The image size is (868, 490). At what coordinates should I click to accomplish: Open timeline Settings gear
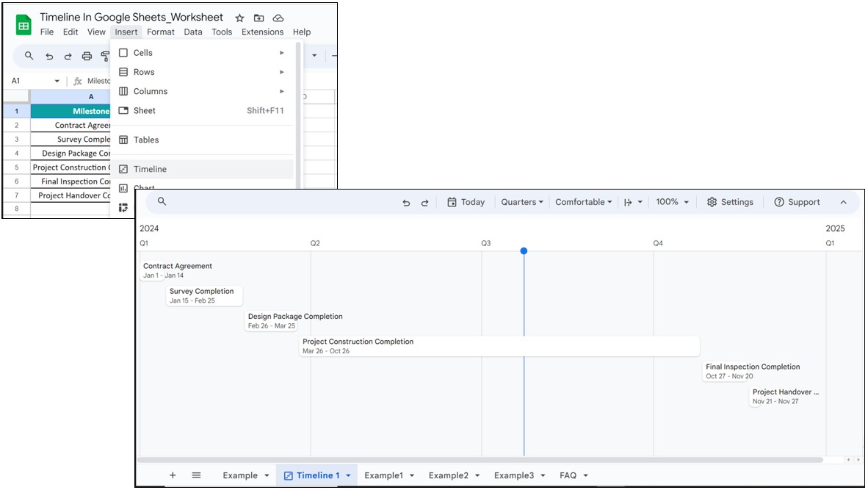[x=730, y=202]
